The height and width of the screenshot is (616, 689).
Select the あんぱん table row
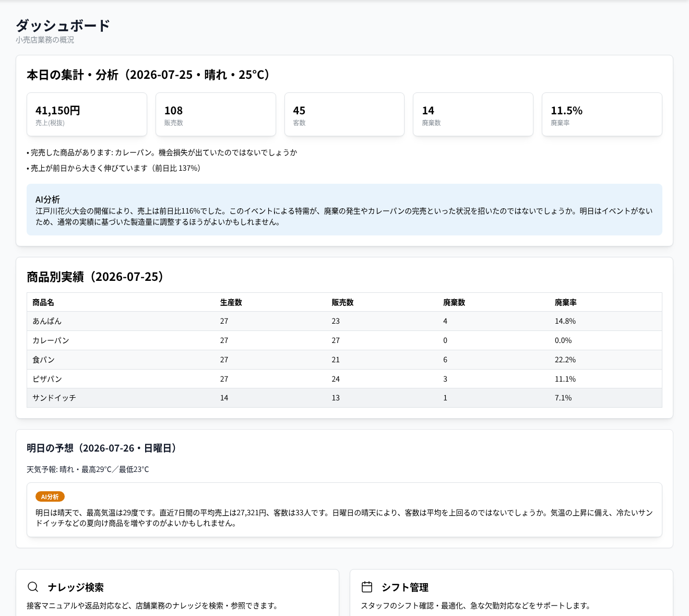pos(344,321)
